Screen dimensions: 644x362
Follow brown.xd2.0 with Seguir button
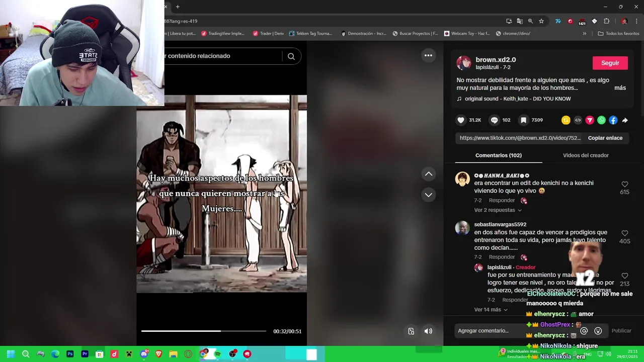[610, 63]
